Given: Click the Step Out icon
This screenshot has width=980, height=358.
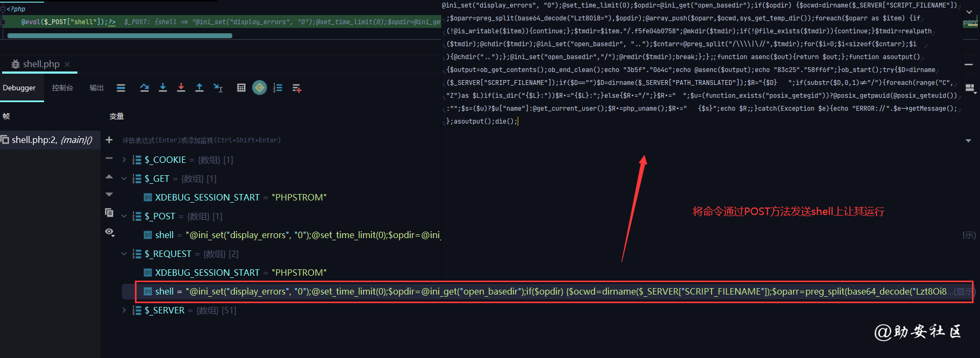Looking at the screenshot, I should click(x=199, y=88).
